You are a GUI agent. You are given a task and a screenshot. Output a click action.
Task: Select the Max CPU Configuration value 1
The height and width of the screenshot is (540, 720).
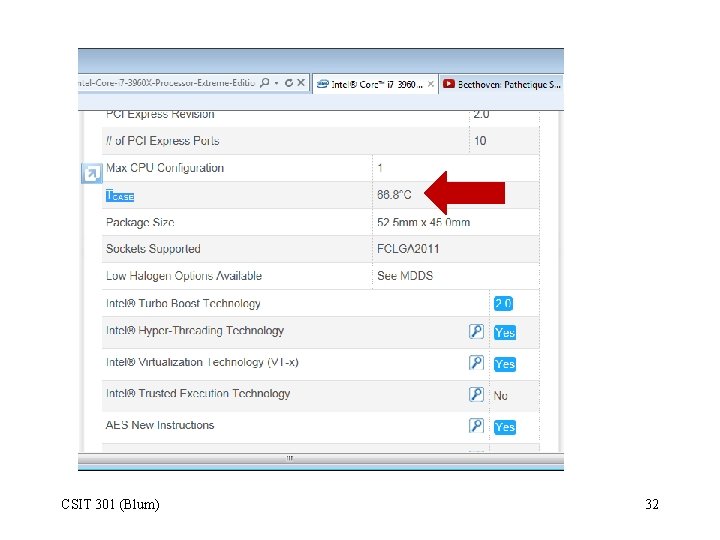(380, 168)
